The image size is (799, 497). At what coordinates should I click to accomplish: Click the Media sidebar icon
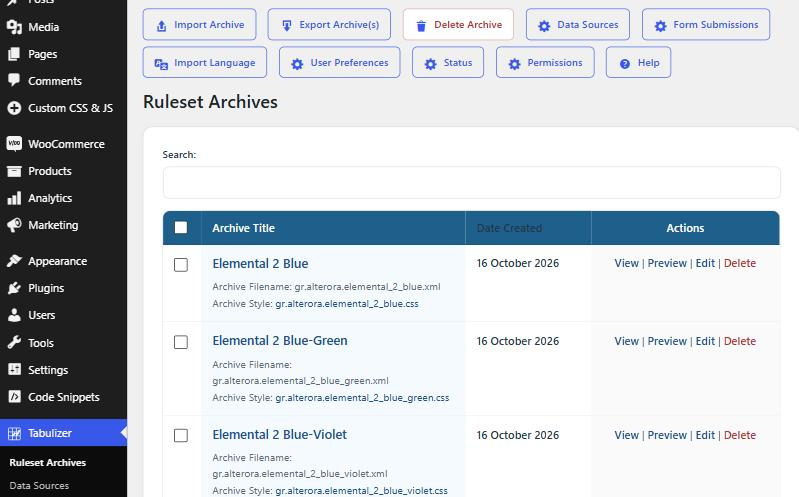(x=14, y=27)
